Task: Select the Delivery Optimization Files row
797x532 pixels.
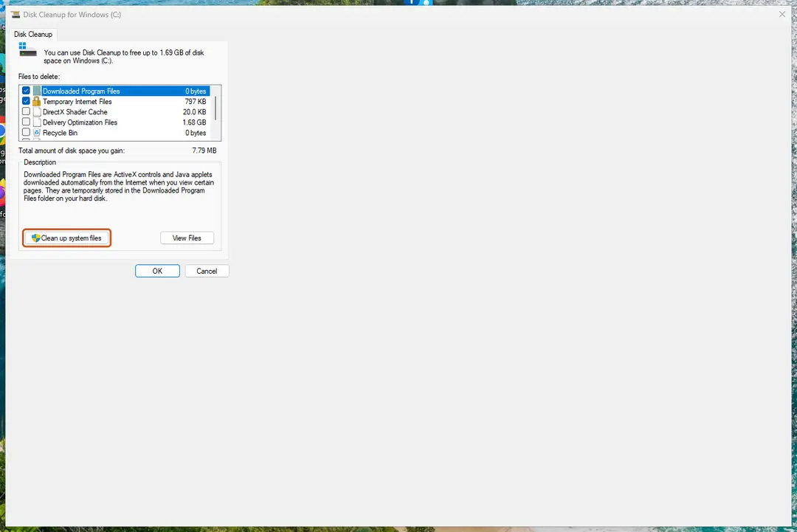Action: 114,122
